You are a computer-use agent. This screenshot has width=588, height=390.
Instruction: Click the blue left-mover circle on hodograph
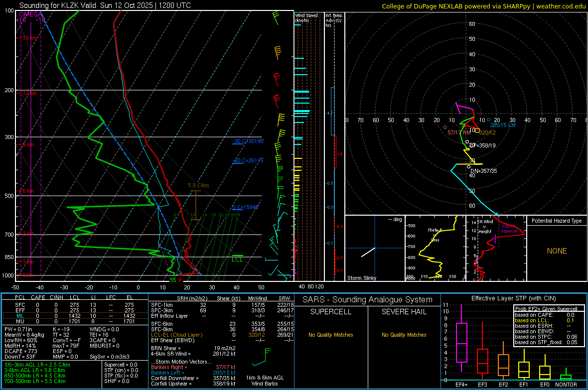click(489, 120)
